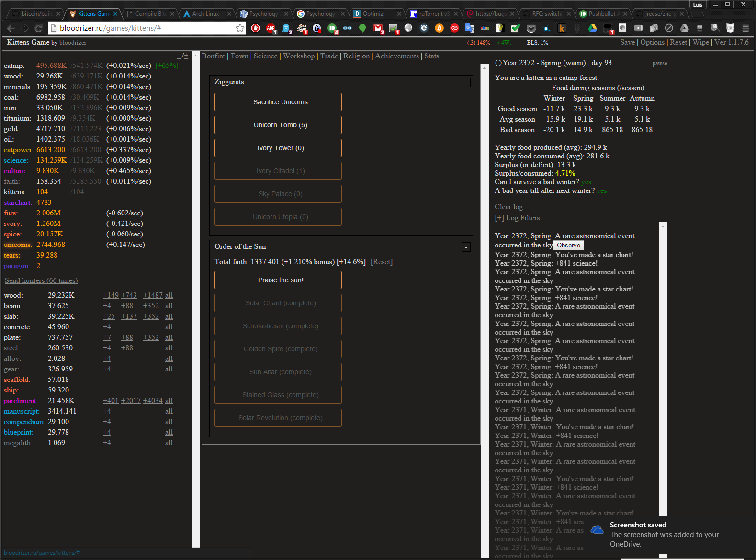
Task: Open the Ghostery extension icon
Action: click(x=286, y=28)
